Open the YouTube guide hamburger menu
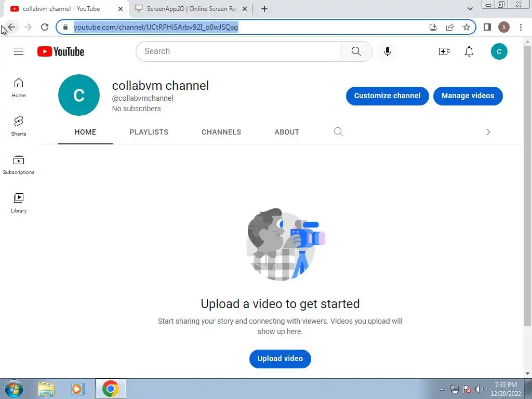Screen dimensions: 532x399 pyautogui.click(x=19, y=51)
